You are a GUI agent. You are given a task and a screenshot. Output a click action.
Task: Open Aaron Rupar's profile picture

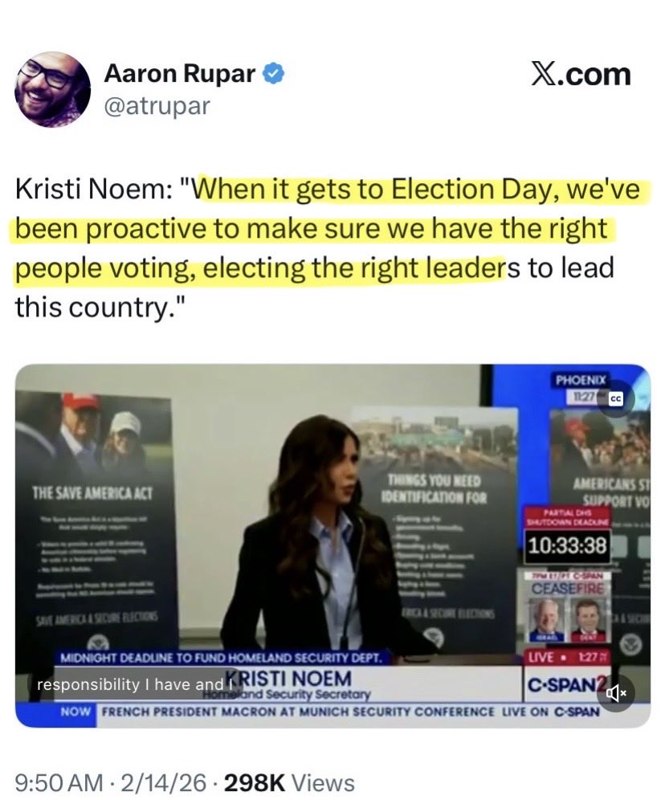click(x=53, y=89)
